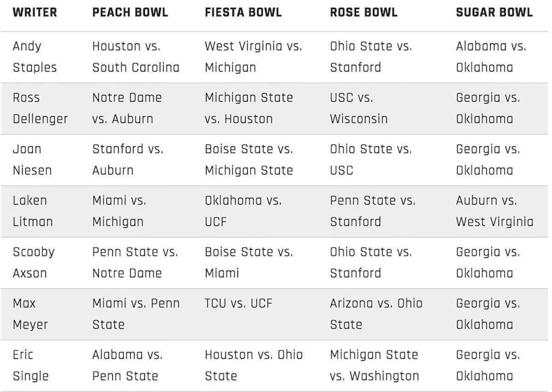Image resolution: width=552 pixels, height=392 pixels.
Task: Click the West Virginia vs. Michigan cell
Action: (253, 57)
